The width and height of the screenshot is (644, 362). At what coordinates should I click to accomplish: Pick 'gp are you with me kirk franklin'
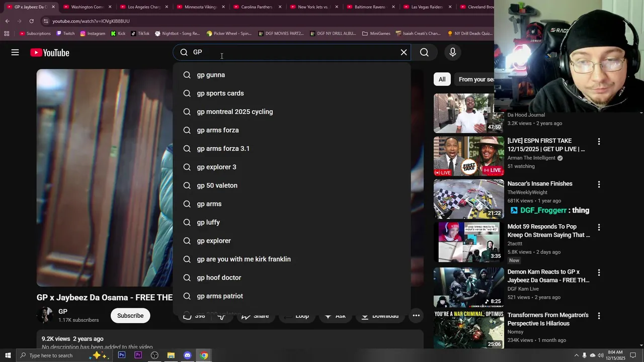point(292,259)
